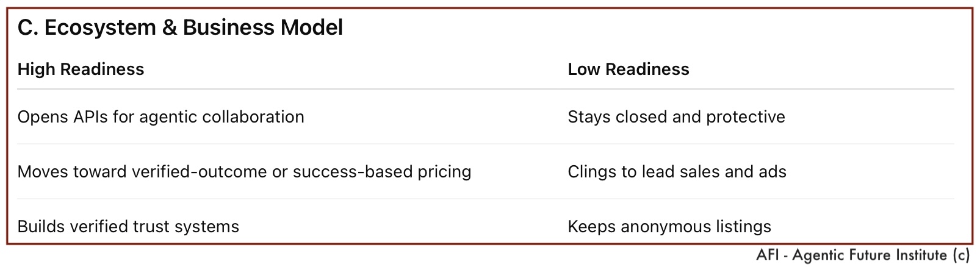Click the "(c)" copyright mark in the footer
The width and height of the screenshot is (980, 267).
point(960,255)
